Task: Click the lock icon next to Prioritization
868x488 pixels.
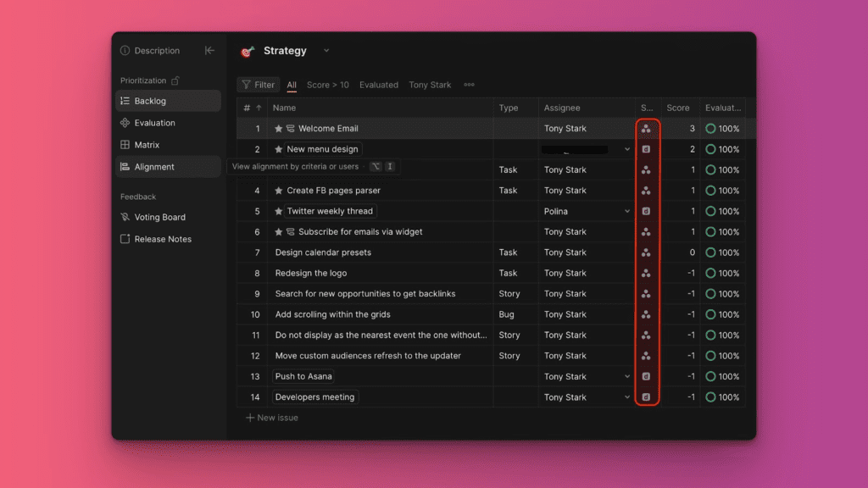Action: 175,80
